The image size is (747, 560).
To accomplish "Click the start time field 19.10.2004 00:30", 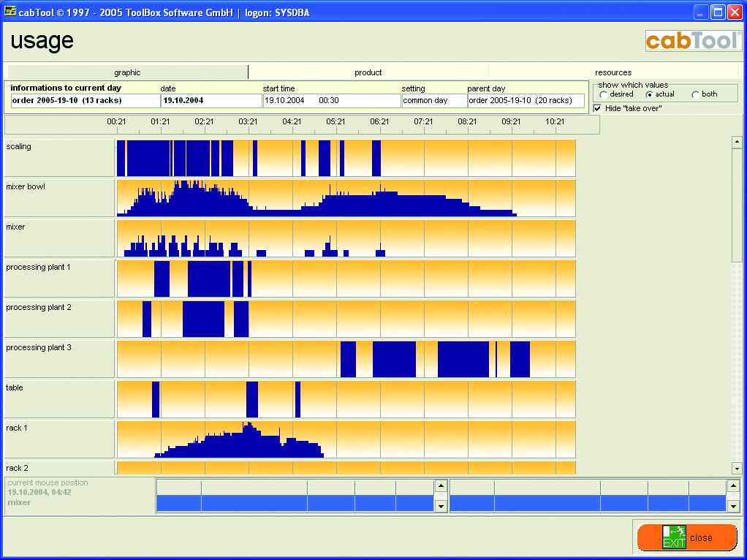I will click(x=332, y=101).
